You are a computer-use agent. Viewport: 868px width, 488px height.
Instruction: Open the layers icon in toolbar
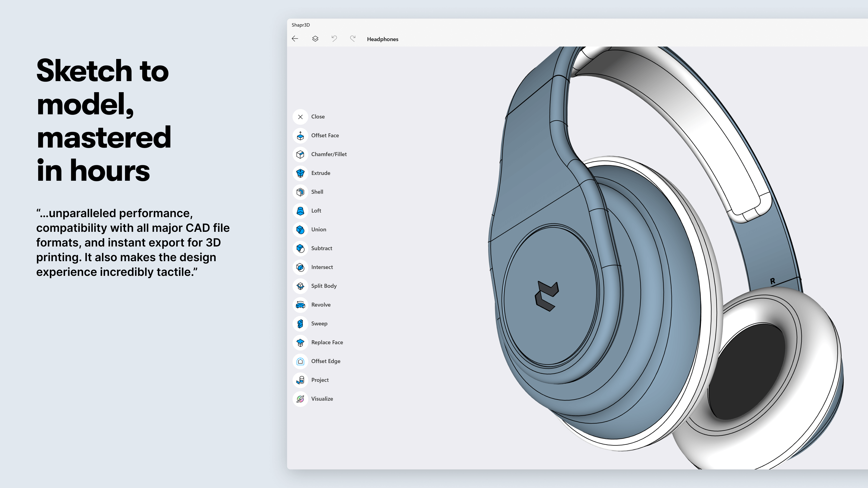(315, 39)
